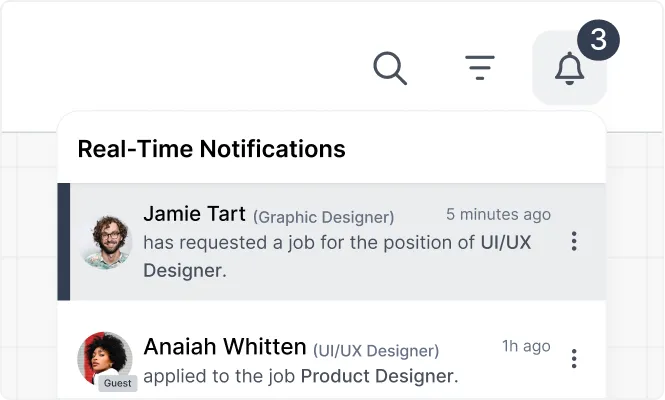This screenshot has height=400, width=665.
Task: Click the UI/UX Designer position text
Action: pos(337,256)
